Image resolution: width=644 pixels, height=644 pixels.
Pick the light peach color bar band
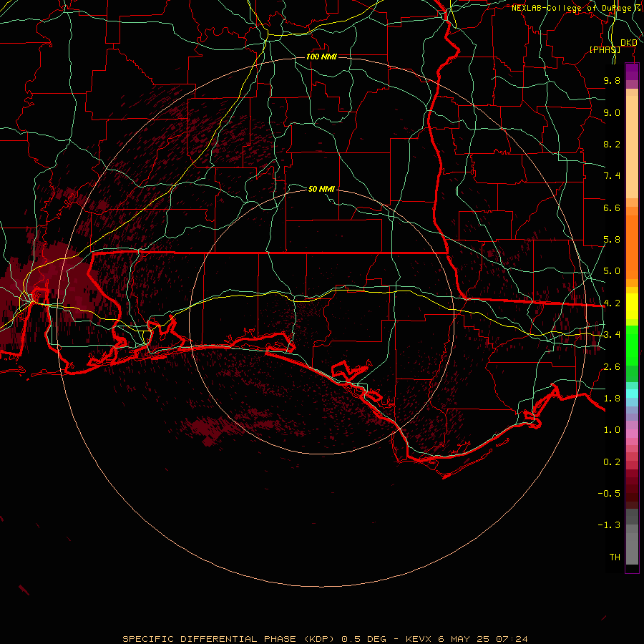(x=632, y=148)
